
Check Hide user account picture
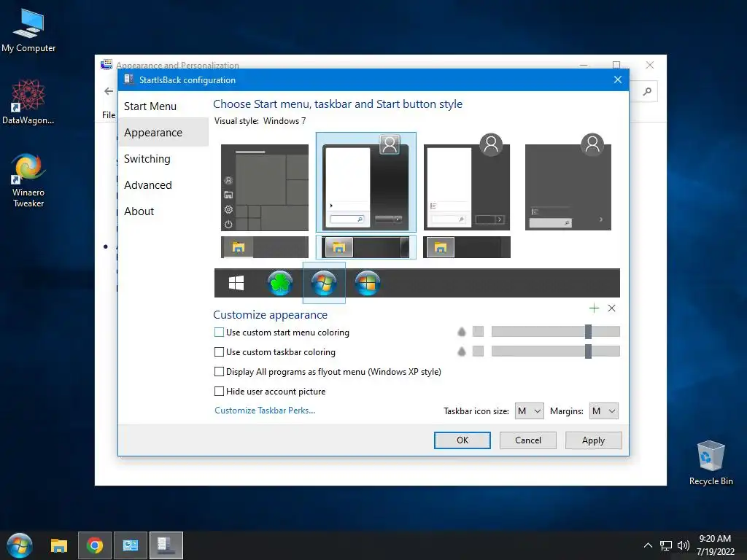(x=219, y=392)
